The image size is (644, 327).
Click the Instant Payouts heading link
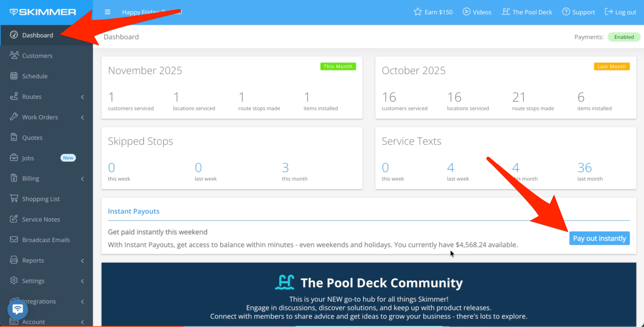[x=134, y=211]
